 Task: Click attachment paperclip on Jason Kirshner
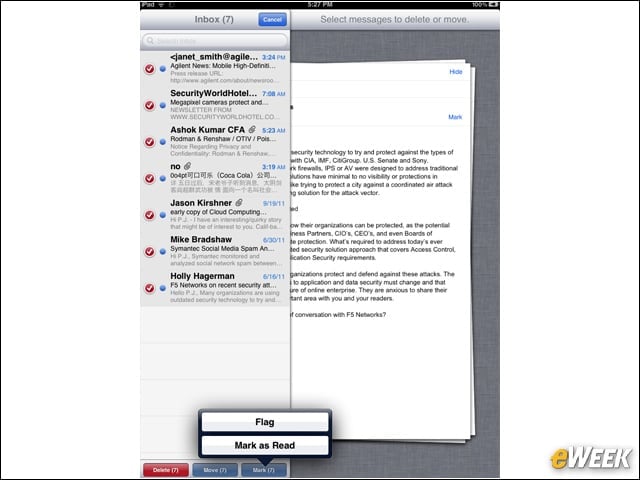tap(239, 202)
